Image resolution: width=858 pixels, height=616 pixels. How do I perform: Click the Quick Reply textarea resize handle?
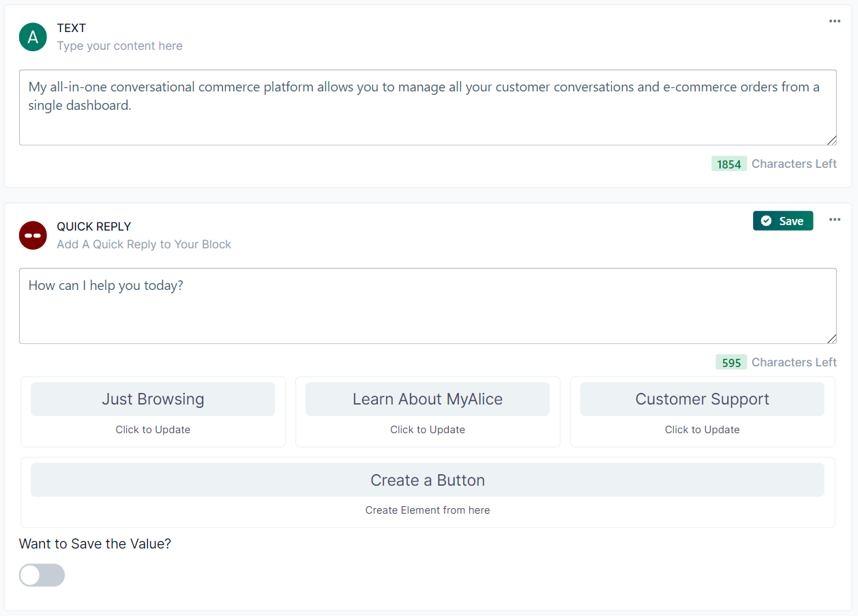click(831, 339)
